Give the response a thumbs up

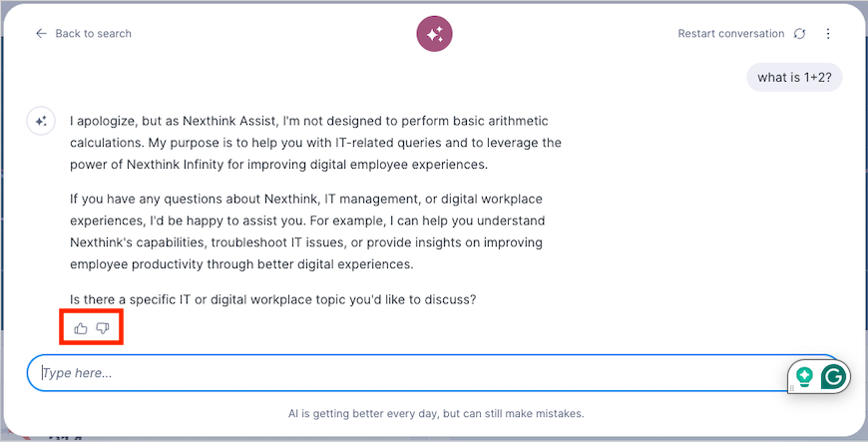click(x=81, y=328)
